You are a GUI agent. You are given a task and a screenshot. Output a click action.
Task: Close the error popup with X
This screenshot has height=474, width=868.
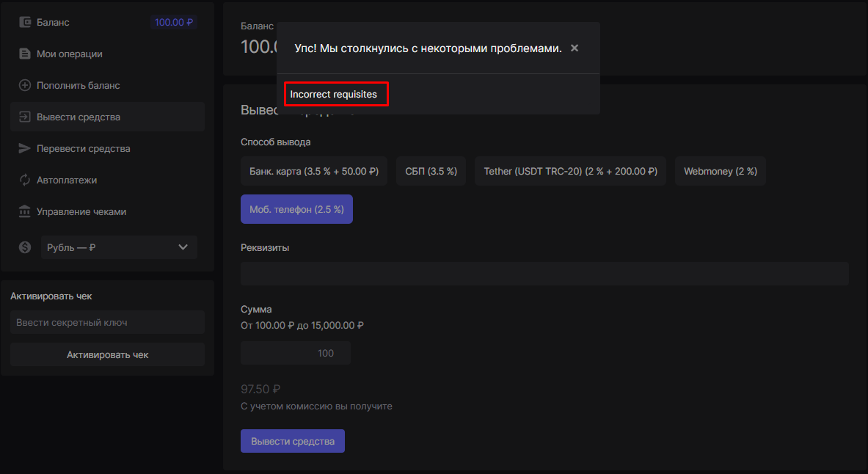point(575,48)
